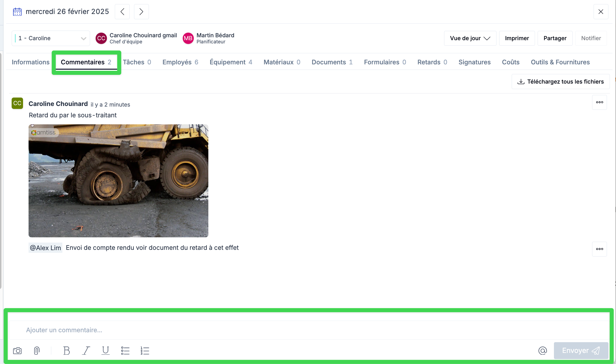
Task: Open the '1 - Caroline' team dropdown
Action: pos(51,38)
